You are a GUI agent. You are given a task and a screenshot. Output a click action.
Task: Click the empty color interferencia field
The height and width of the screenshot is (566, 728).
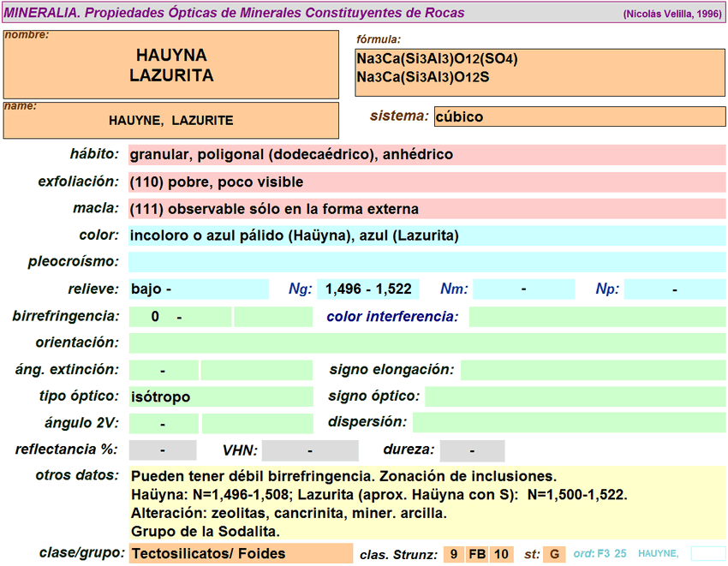click(596, 317)
